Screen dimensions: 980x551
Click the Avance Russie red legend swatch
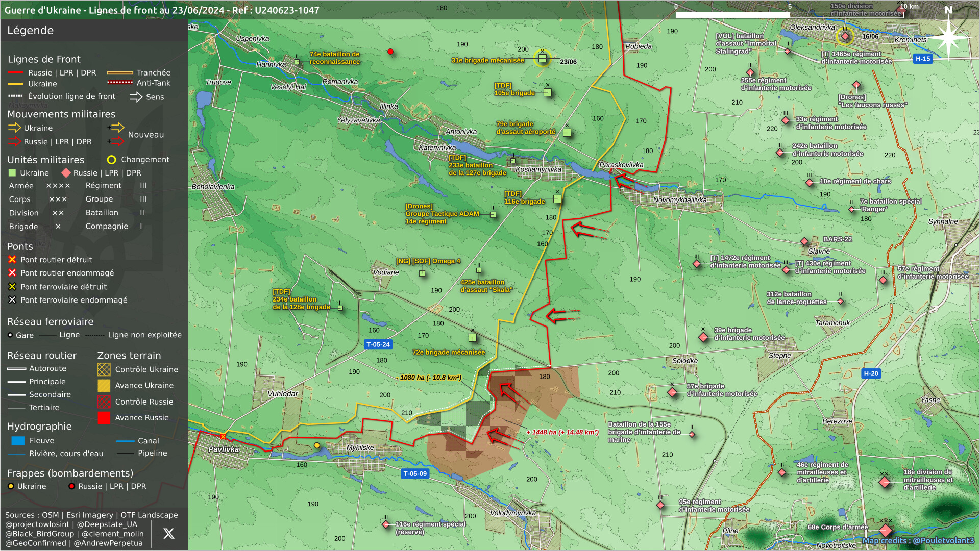[104, 418]
